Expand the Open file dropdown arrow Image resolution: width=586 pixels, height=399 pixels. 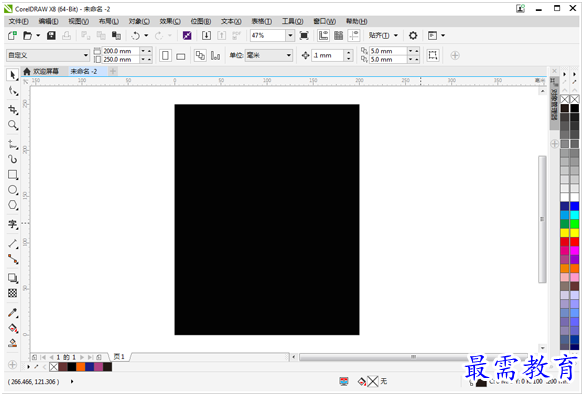click(38, 35)
